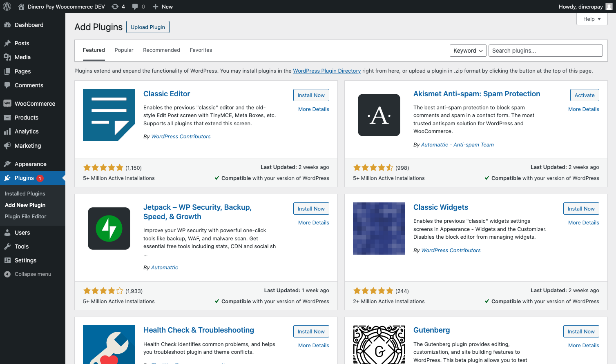Open the Automattic author link under Jetpack
The height and width of the screenshot is (364, 616).
pos(165,268)
